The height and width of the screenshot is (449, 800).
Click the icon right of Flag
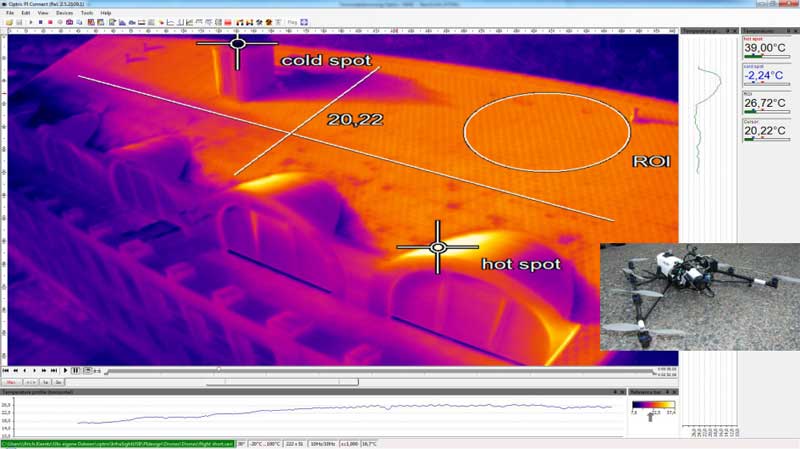point(304,22)
